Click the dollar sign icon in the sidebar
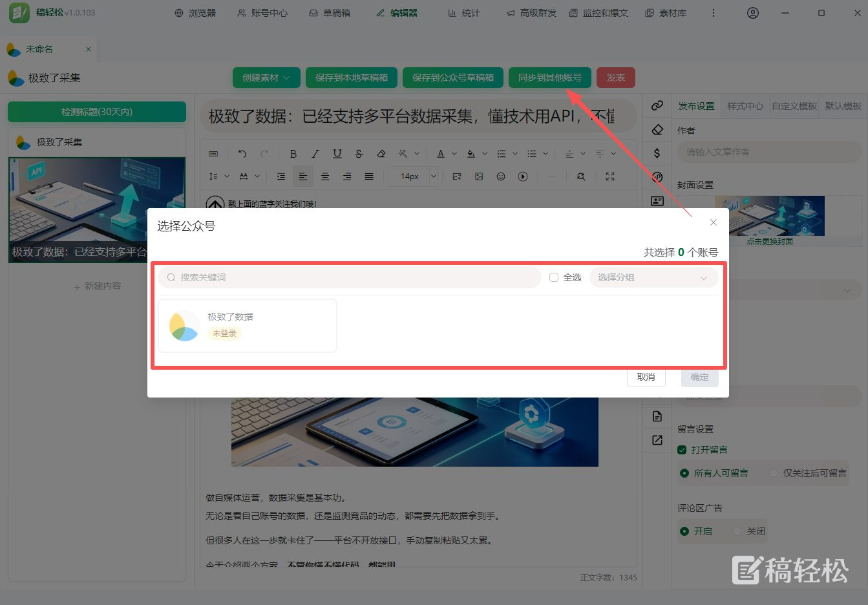This screenshot has width=868, height=605. (x=657, y=153)
